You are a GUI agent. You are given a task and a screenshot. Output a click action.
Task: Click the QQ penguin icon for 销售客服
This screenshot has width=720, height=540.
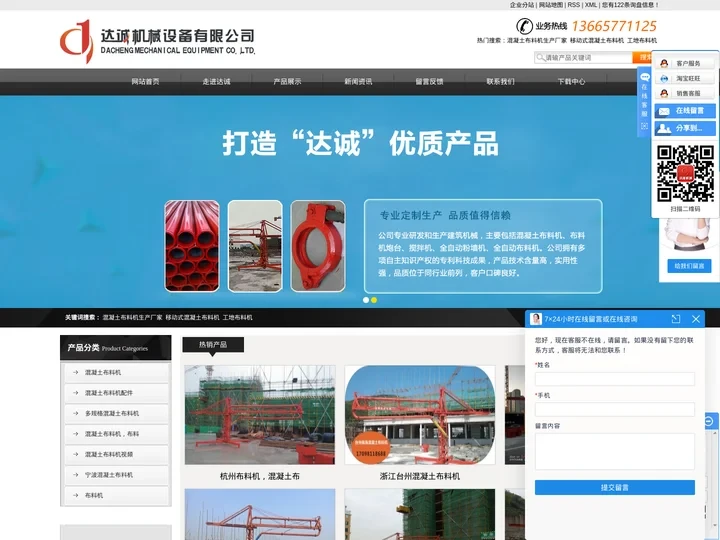click(x=664, y=93)
